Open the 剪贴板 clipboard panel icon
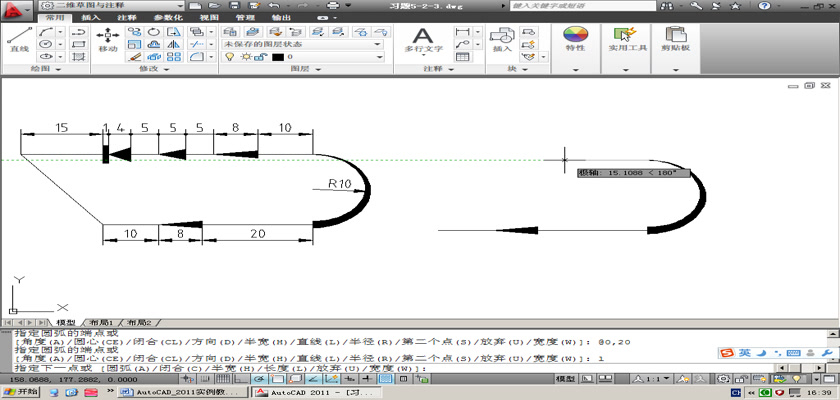 click(x=678, y=38)
